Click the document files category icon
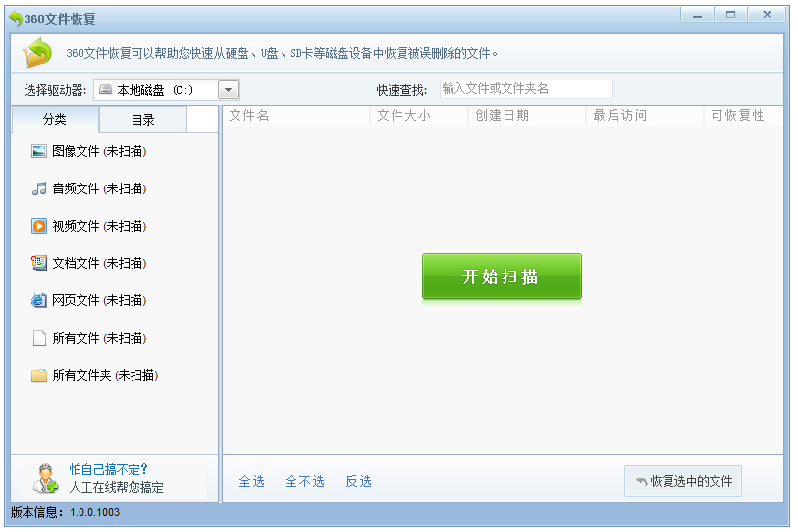This screenshot has width=798, height=532. tap(39, 263)
